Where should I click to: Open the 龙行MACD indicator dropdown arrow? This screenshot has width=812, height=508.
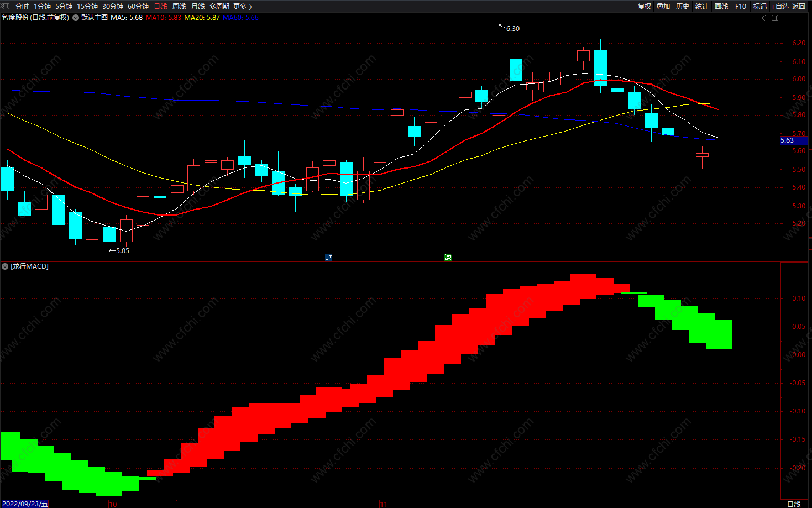[5, 266]
